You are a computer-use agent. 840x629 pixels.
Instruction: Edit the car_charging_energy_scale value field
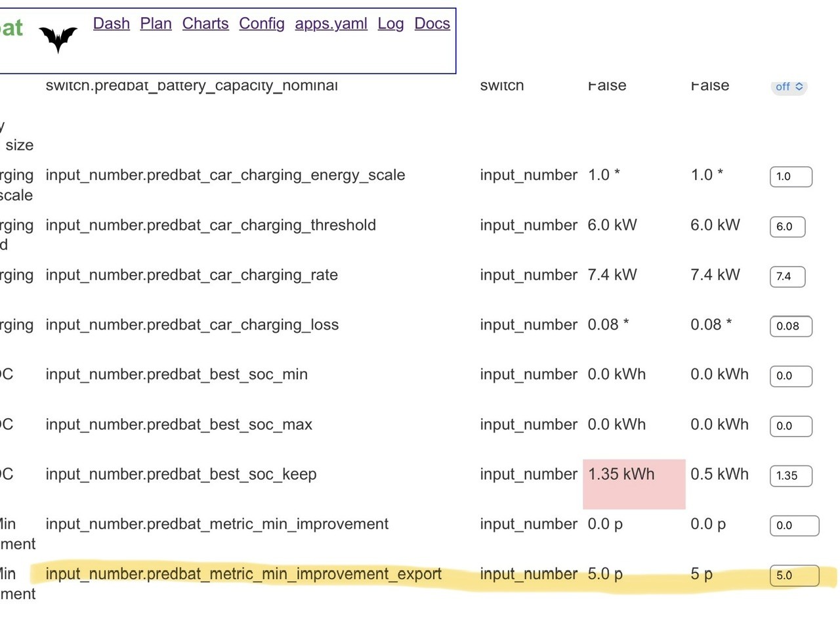pos(791,177)
